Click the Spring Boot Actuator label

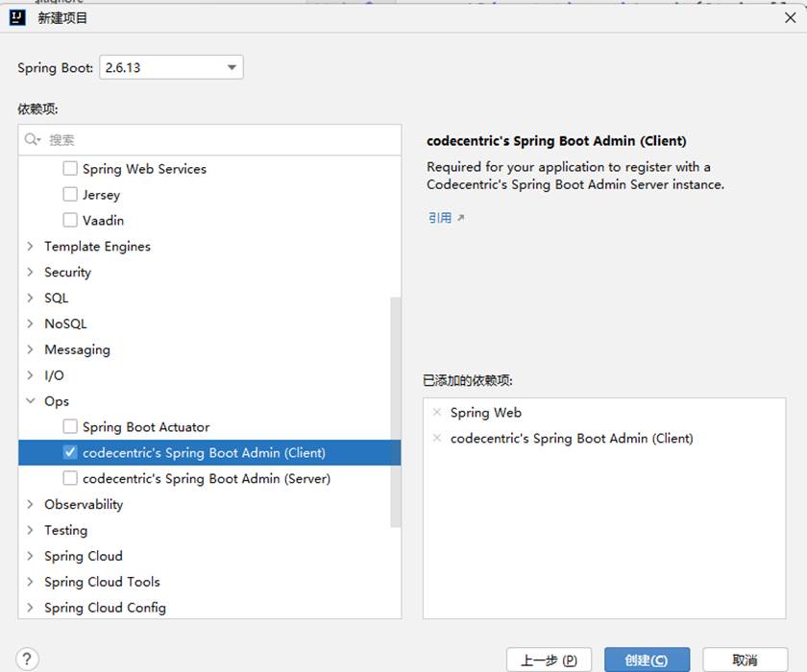pyautogui.click(x=146, y=427)
